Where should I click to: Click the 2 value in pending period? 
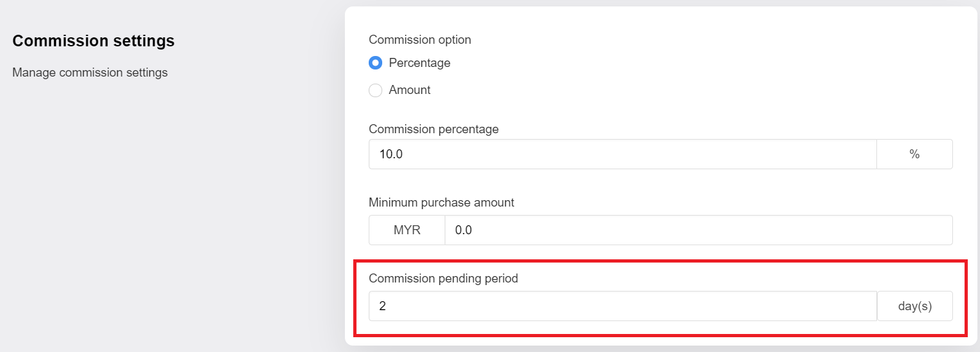click(x=382, y=306)
